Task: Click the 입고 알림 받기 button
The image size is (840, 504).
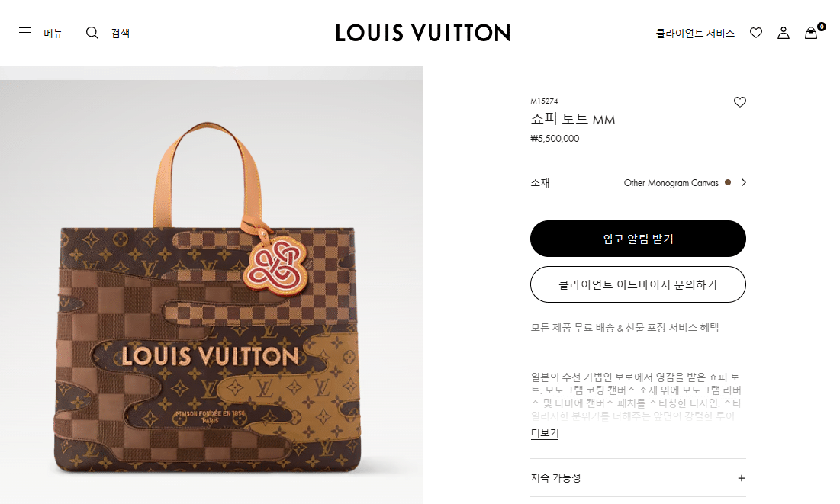Action: [638, 239]
